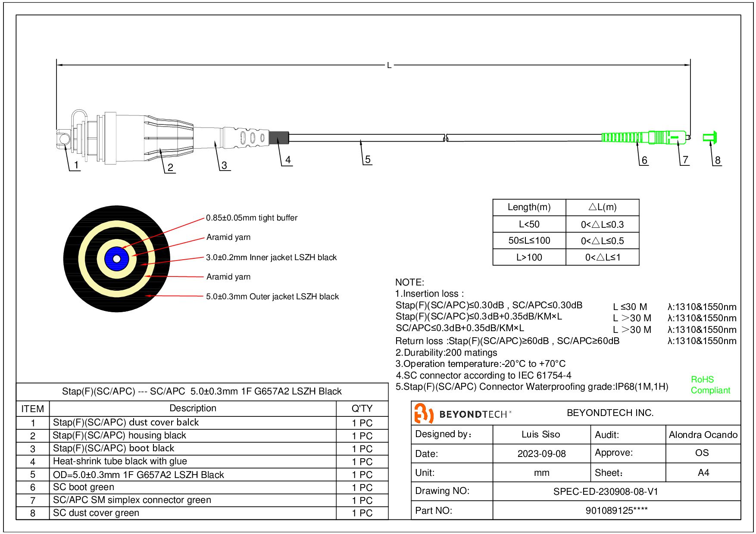Click the designer name 'Luis Siso'
Viewport: 756px width, 534px height.
click(x=541, y=435)
